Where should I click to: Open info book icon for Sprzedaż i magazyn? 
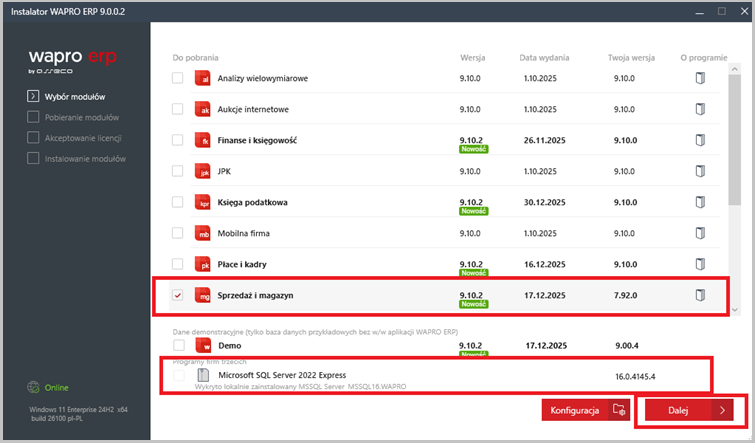(701, 295)
